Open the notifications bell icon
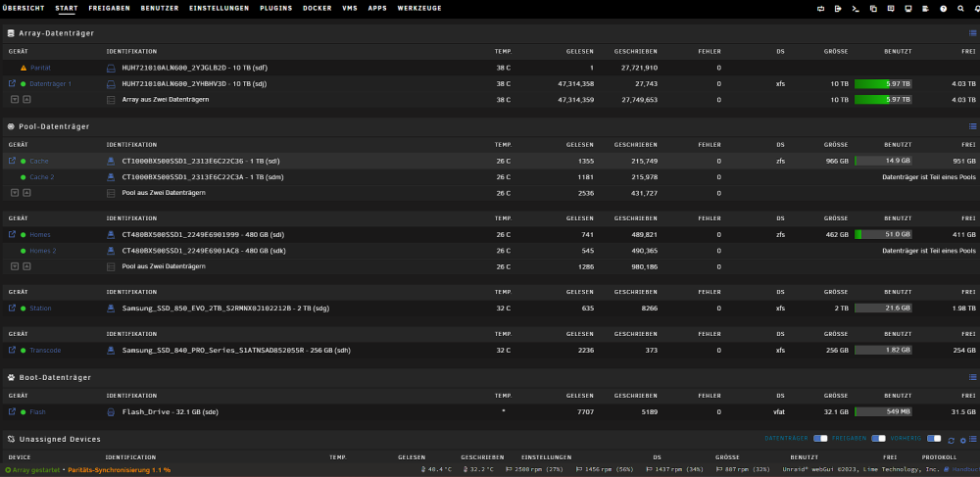This screenshot has height=477, width=980. pyautogui.click(x=977, y=9)
